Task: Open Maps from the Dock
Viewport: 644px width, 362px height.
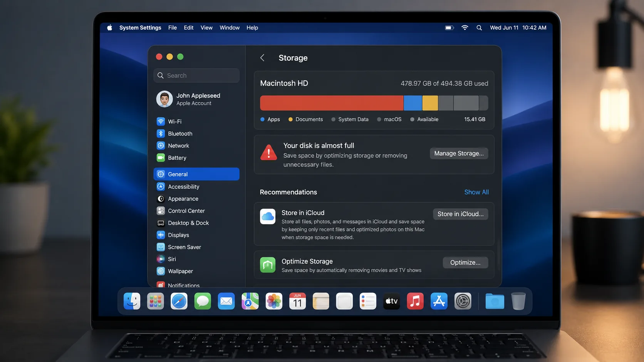Action: tap(250, 301)
